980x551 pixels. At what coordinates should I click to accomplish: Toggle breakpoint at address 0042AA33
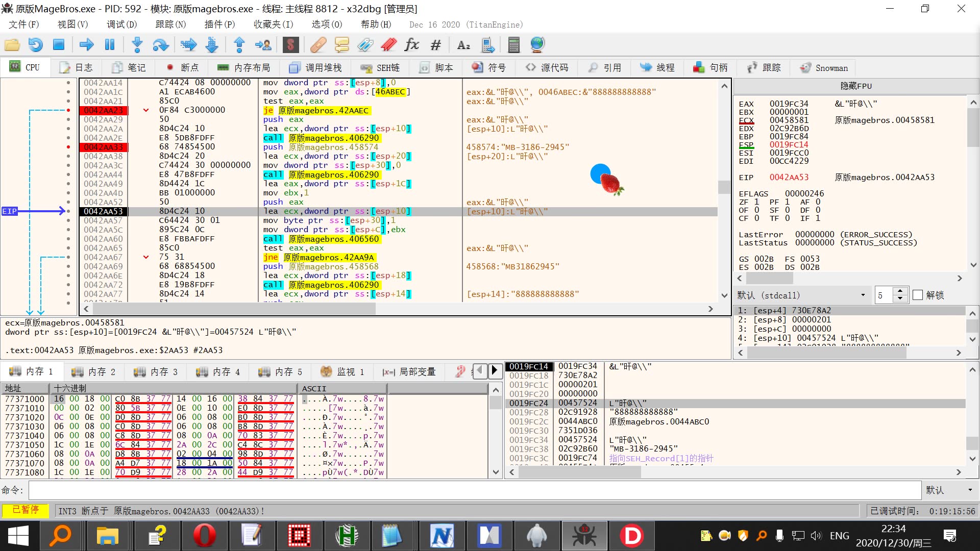pyautogui.click(x=68, y=147)
